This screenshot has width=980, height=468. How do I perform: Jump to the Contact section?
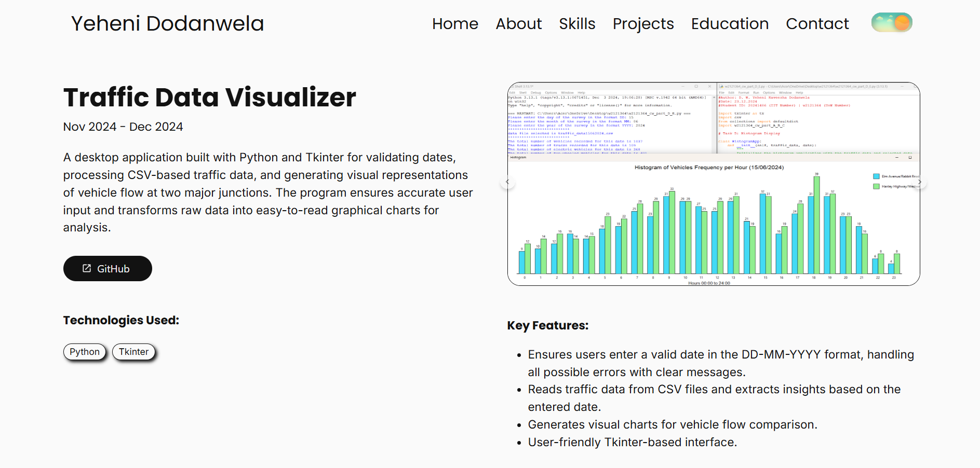[817, 24]
